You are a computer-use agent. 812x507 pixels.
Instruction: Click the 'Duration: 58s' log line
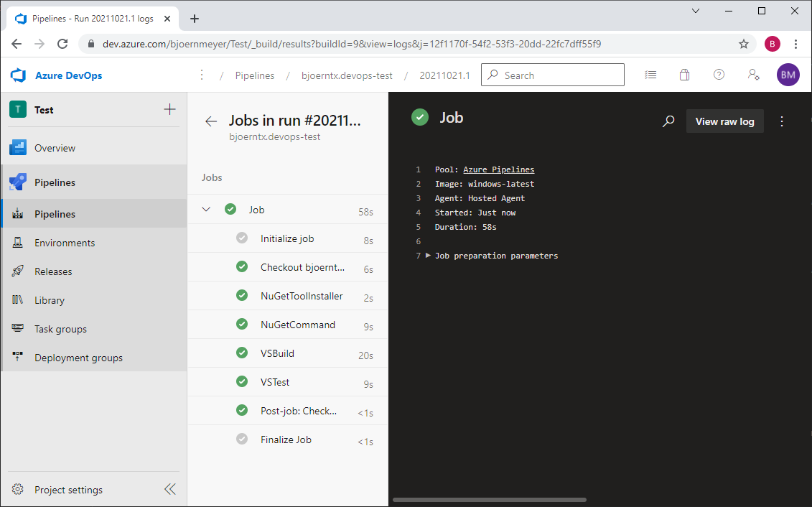(465, 227)
